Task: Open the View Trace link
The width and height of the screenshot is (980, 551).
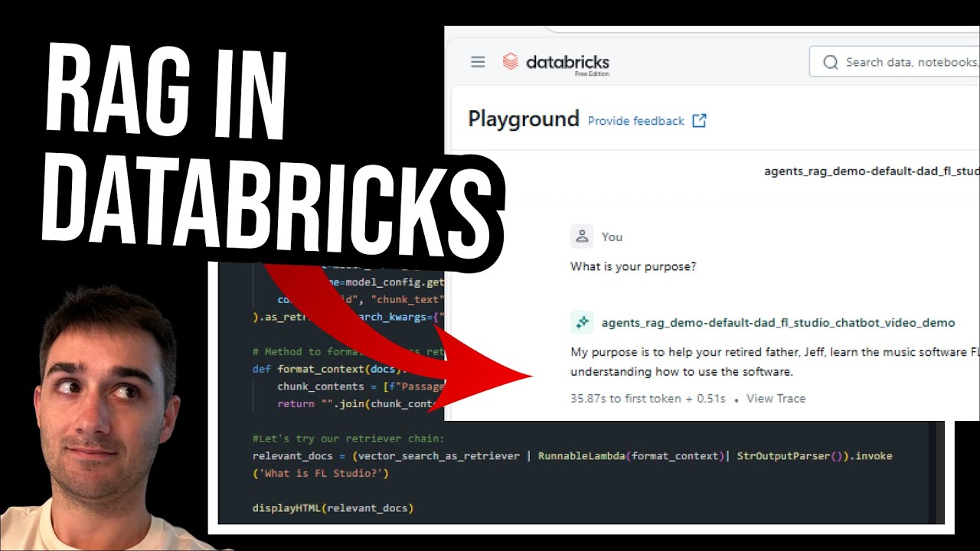Action: click(x=776, y=398)
